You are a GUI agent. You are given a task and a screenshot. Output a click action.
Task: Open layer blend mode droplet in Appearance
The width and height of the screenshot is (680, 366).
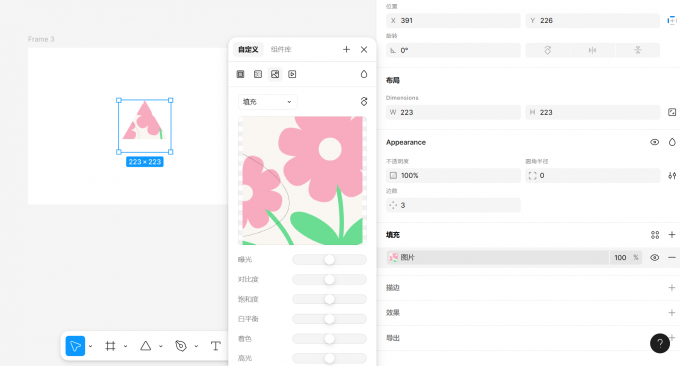(x=672, y=142)
